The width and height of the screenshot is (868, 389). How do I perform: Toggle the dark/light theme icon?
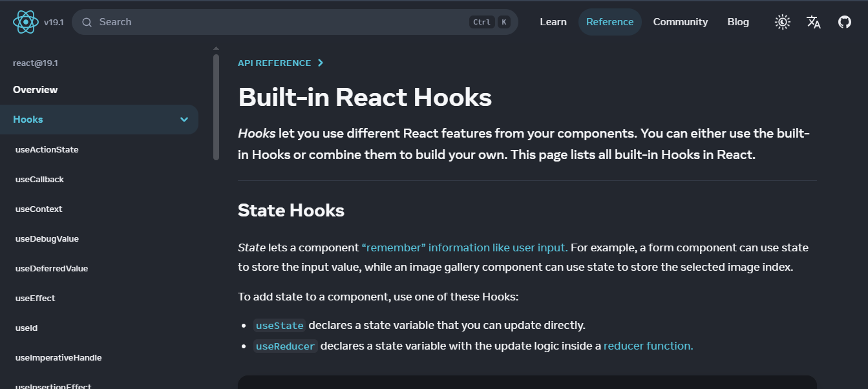pyautogui.click(x=783, y=22)
